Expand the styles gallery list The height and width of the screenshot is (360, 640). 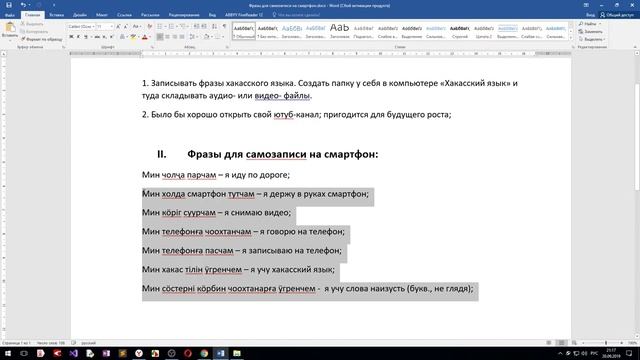coord(571,38)
